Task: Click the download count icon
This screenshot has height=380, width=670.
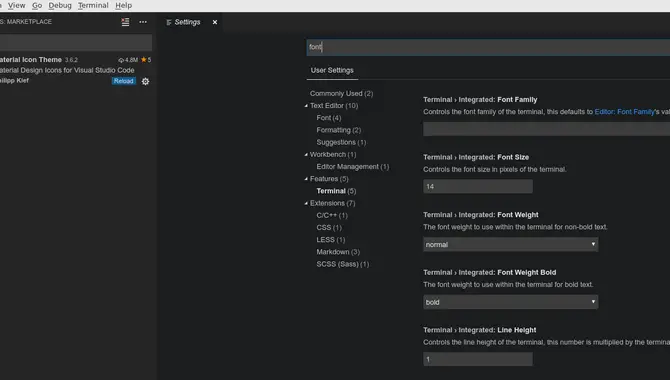Action: pos(121,60)
